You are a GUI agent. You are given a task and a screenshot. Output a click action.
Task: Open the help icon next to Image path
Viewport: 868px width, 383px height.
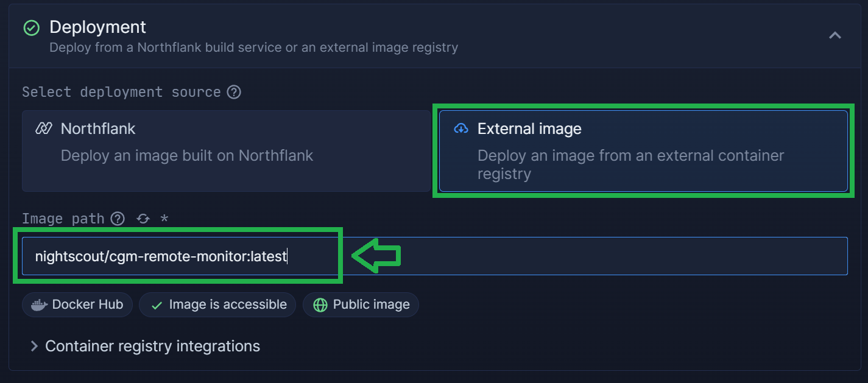(x=118, y=219)
